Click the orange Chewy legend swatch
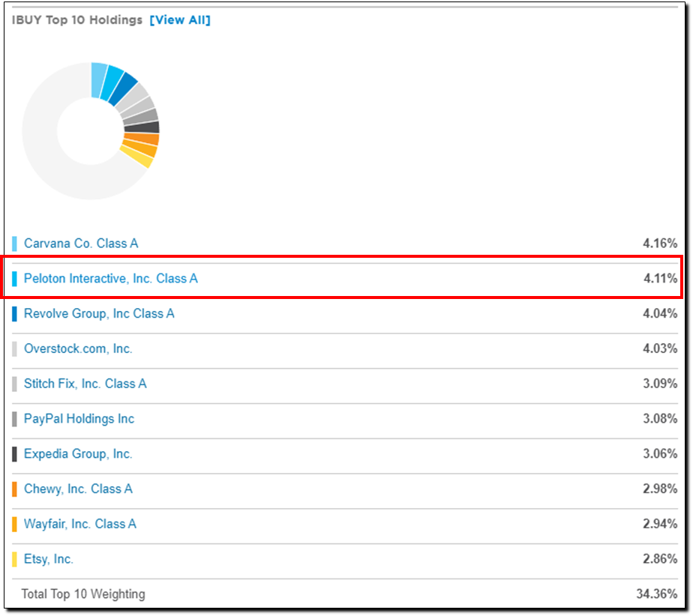 click(x=14, y=489)
